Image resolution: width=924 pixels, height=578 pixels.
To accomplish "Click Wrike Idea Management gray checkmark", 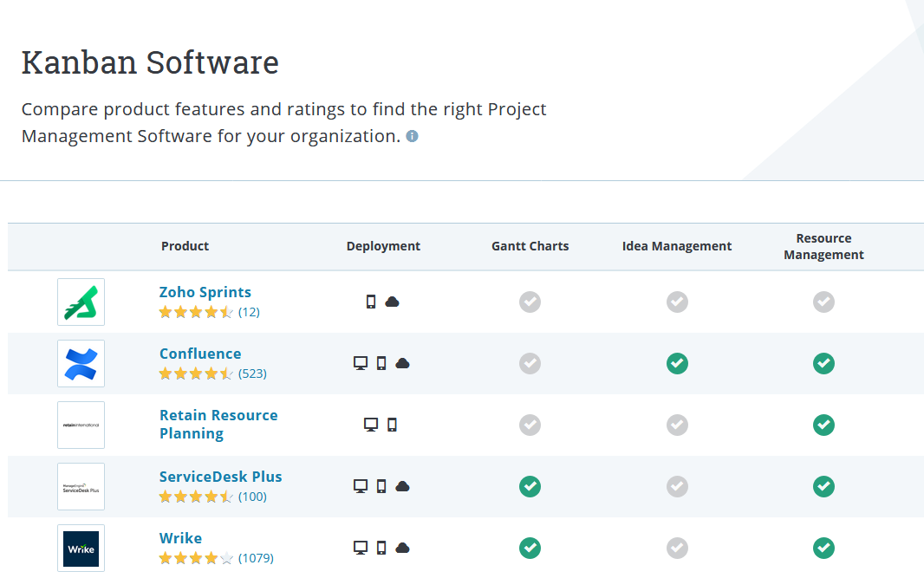I will (x=677, y=548).
